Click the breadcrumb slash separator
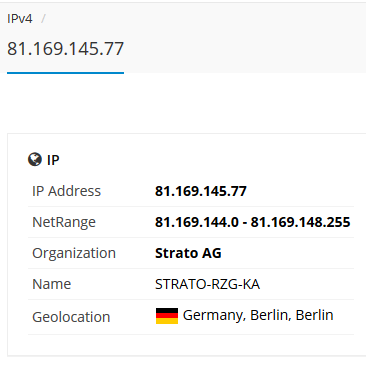The image size is (366, 371). [x=43, y=19]
